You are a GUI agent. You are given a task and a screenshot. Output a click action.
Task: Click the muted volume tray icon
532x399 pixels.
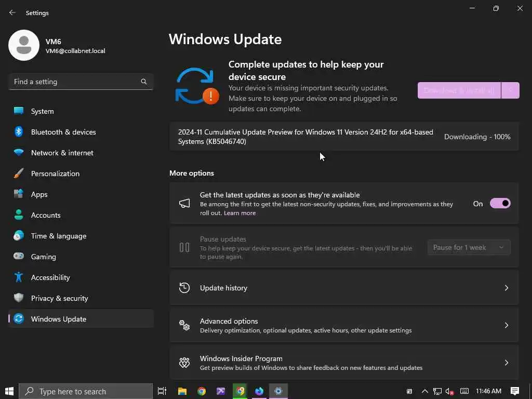(x=450, y=391)
